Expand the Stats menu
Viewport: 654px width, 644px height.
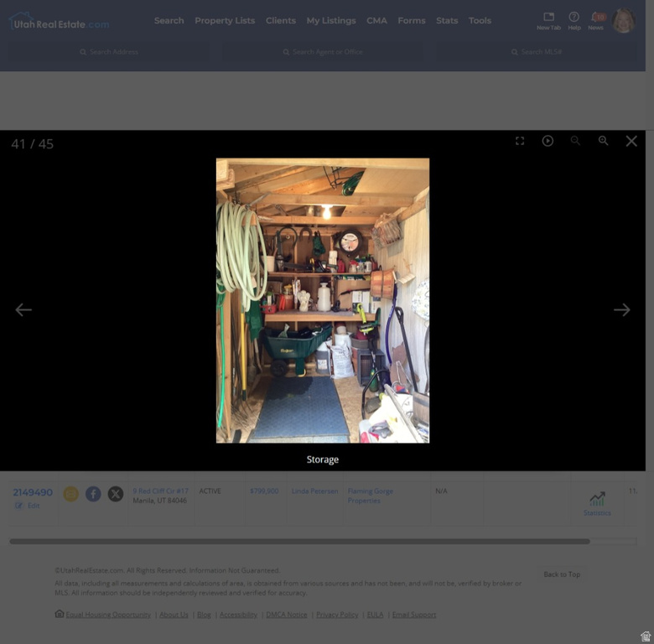[x=447, y=21]
